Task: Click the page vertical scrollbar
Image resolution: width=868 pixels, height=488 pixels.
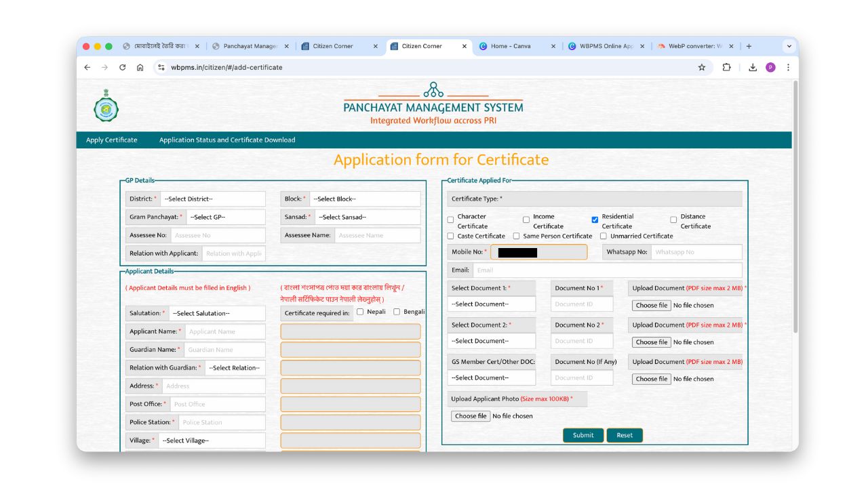Action: point(795,203)
